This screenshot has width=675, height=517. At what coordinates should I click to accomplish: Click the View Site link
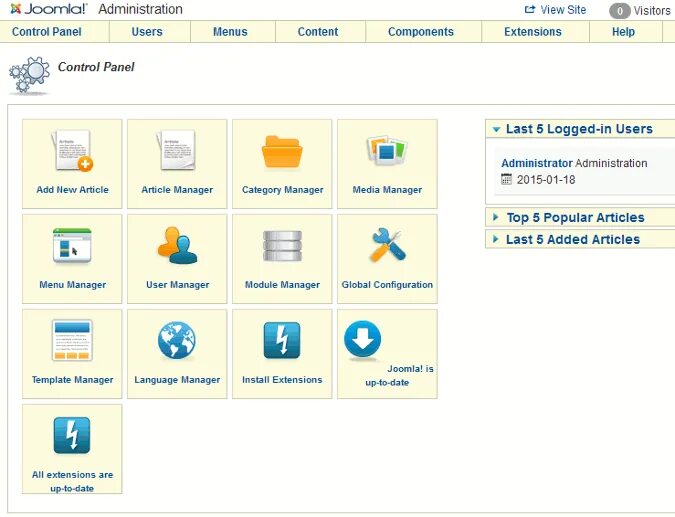[x=563, y=10]
